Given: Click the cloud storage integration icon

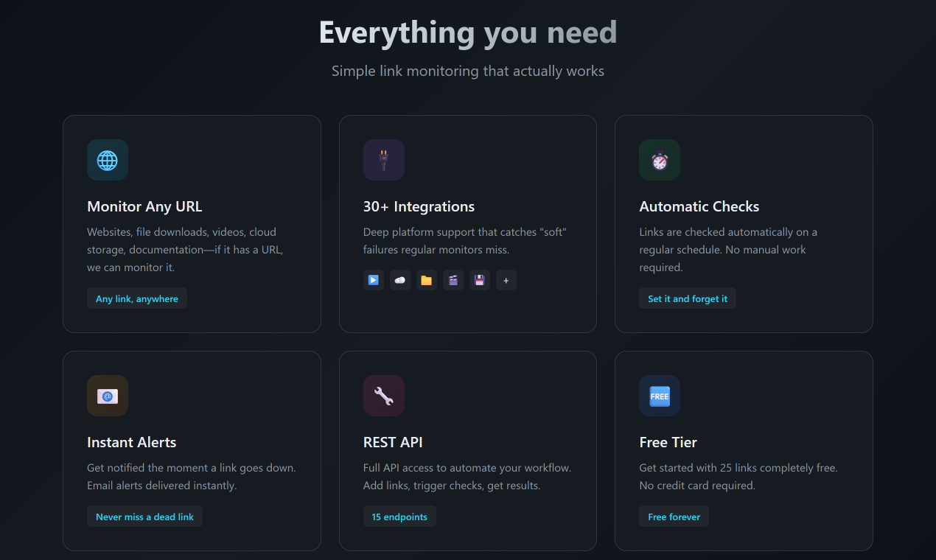Looking at the screenshot, I should (400, 280).
